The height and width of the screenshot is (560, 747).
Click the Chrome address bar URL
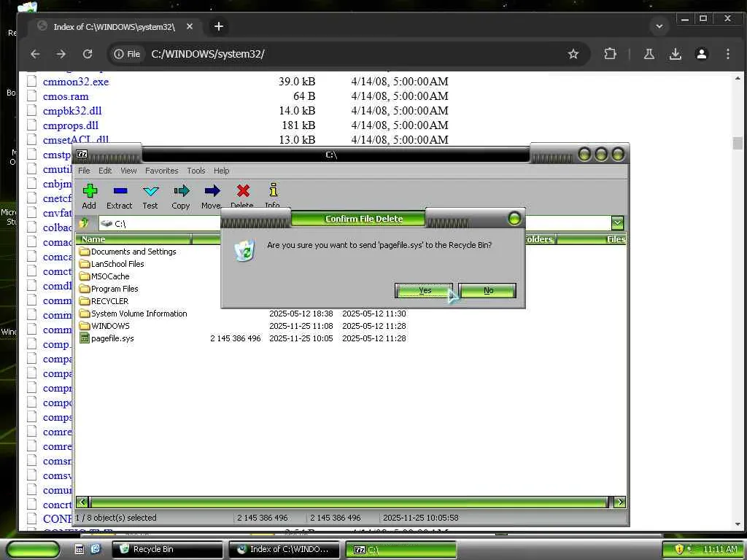tap(208, 54)
